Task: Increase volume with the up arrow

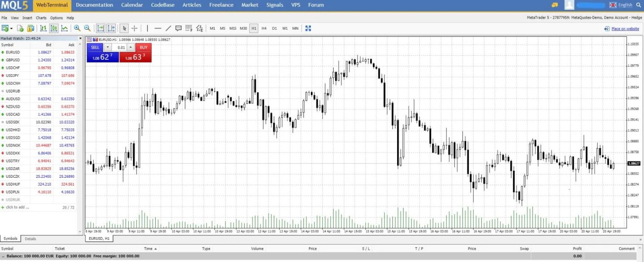Action: click(x=131, y=47)
